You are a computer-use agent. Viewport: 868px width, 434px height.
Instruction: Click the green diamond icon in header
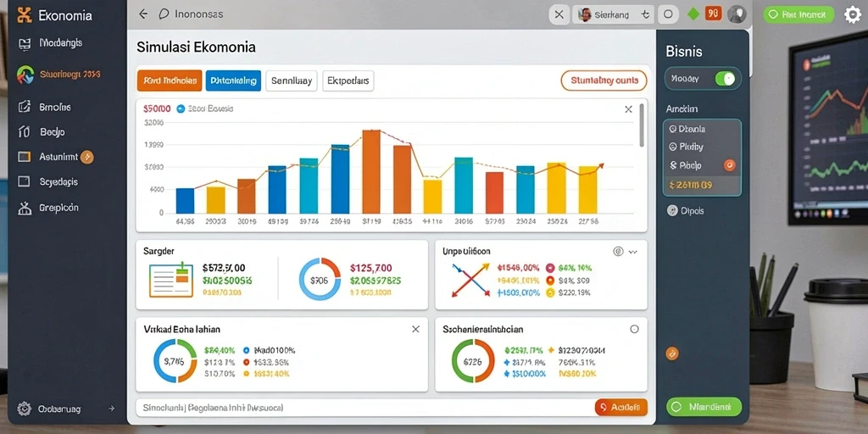(693, 14)
